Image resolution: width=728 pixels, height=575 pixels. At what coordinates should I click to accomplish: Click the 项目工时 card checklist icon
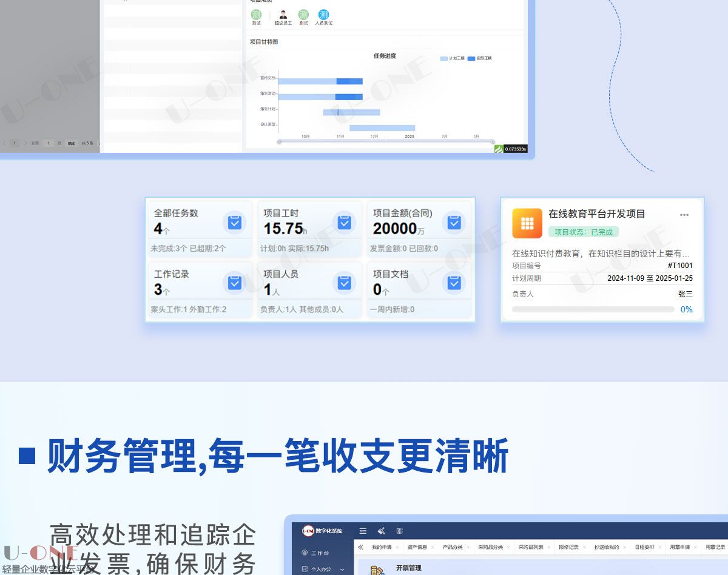[x=344, y=223]
